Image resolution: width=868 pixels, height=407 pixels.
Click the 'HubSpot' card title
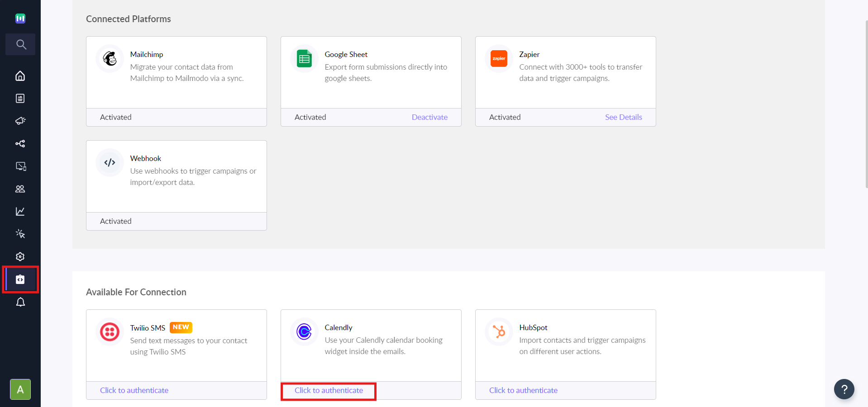click(x=534, y=327)
